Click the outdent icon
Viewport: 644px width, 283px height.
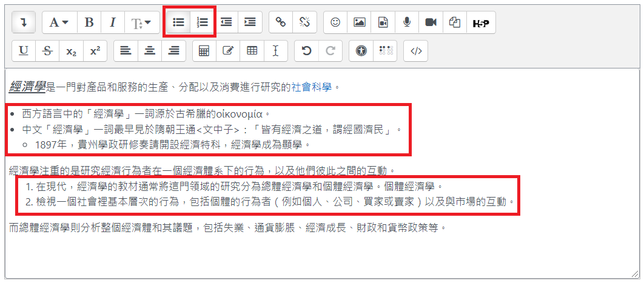226,22
